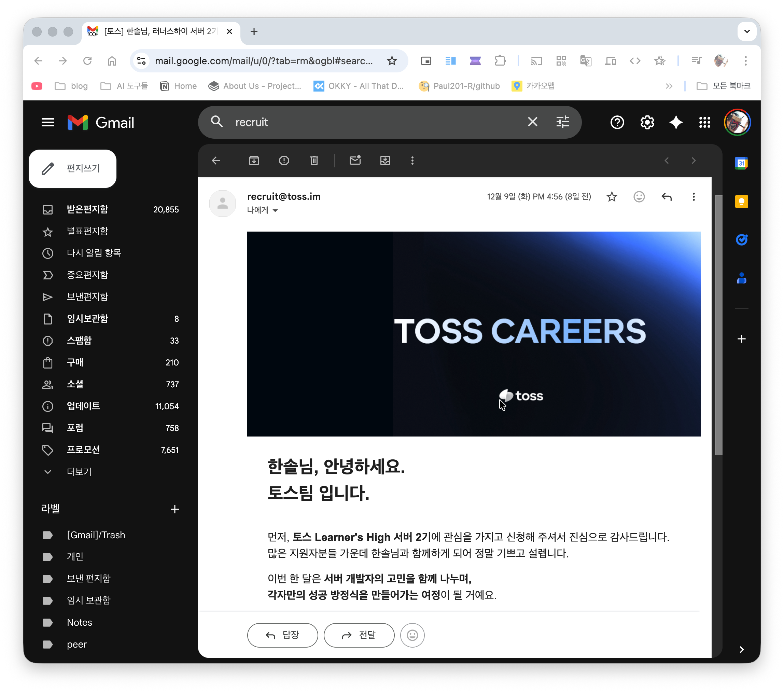
Task: Archive this email with the archive icon
Action: [254, 161]
